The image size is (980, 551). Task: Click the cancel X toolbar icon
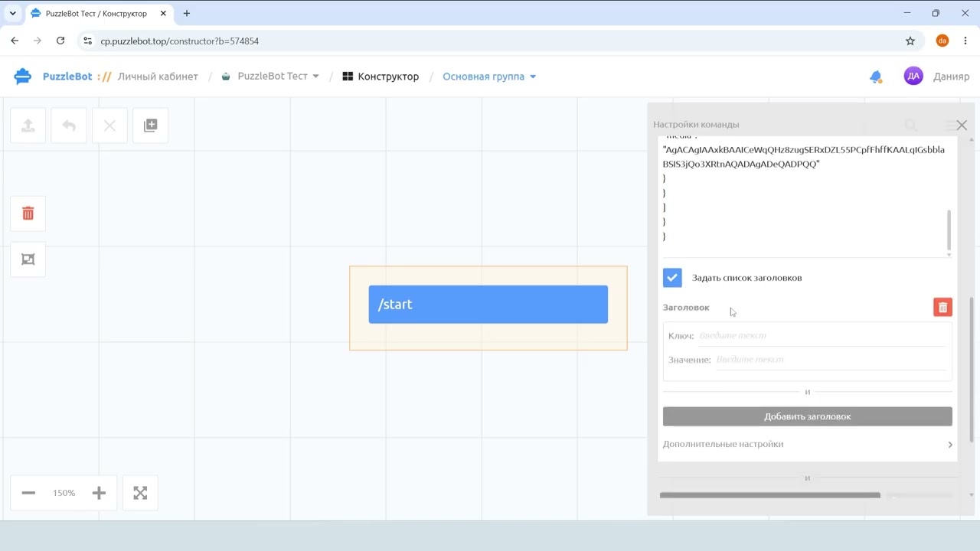(109, 126)
